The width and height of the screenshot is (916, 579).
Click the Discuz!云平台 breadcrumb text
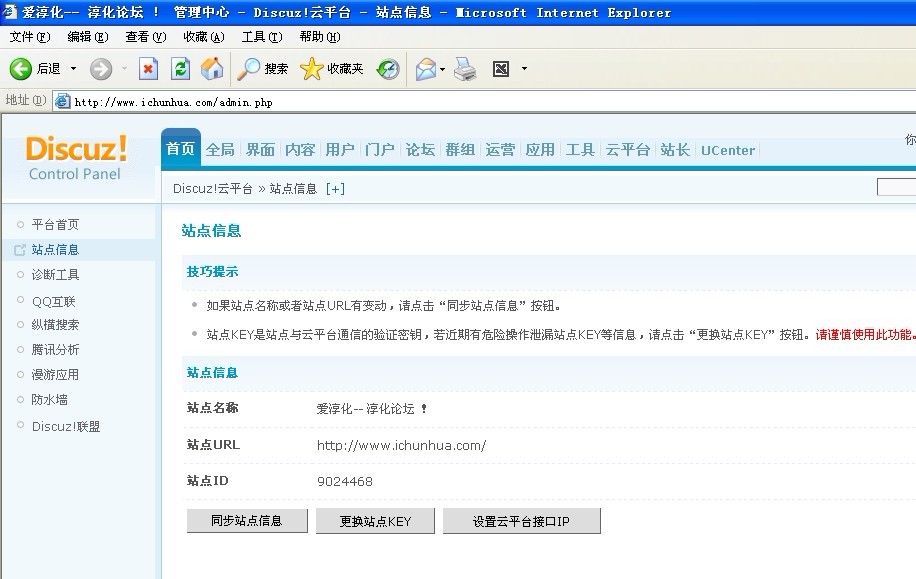point(213,189)
